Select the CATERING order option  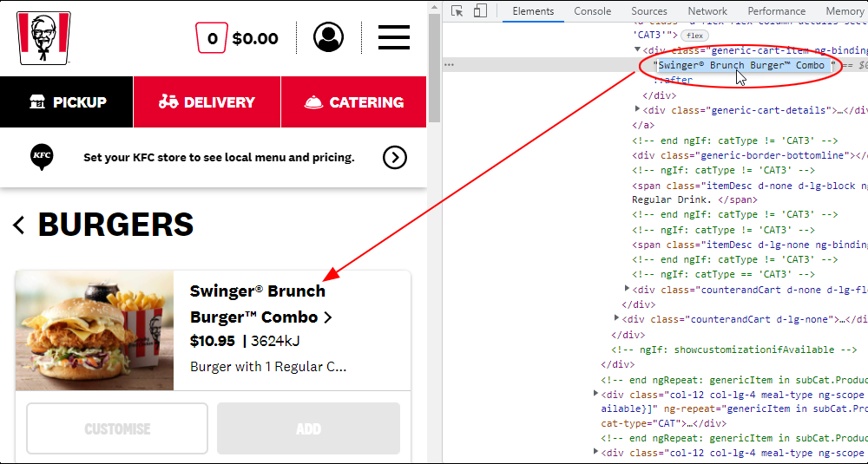pos(354,101)
